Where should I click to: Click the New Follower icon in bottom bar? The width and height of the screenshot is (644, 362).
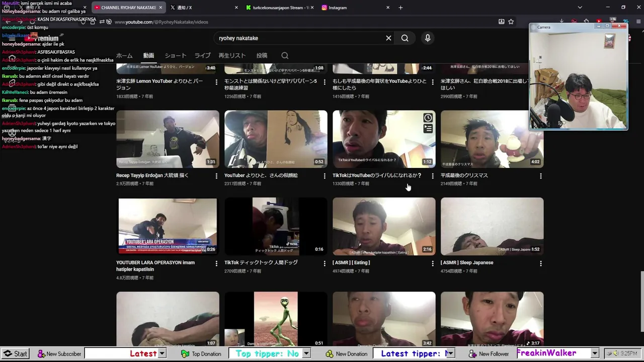pos(472,354)
